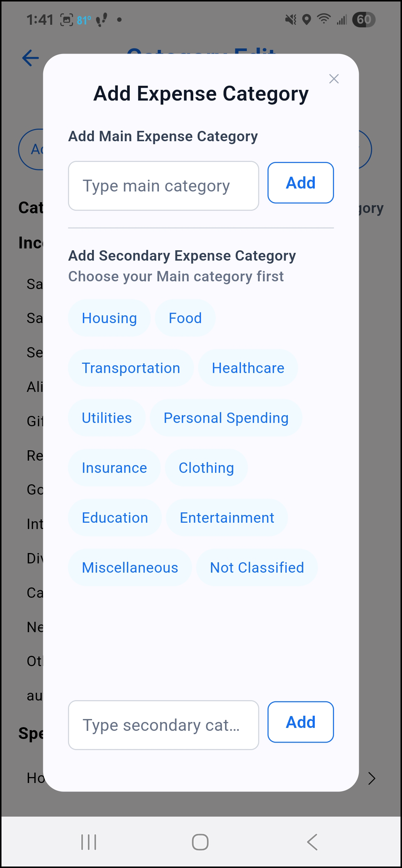Focus the Type main category field
Screen dimensions: 402x868
[164, 186]
